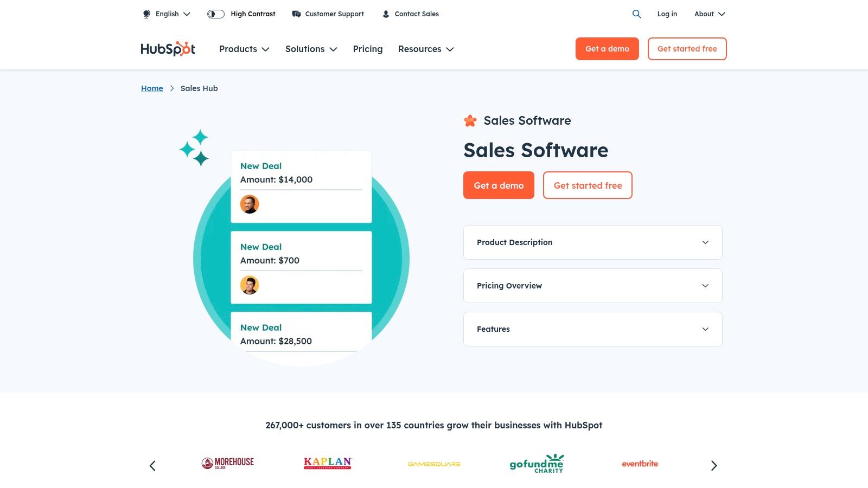Advance the customer logo carousel forward
Screen dimensions: 868x488
[x=714, y=465]
